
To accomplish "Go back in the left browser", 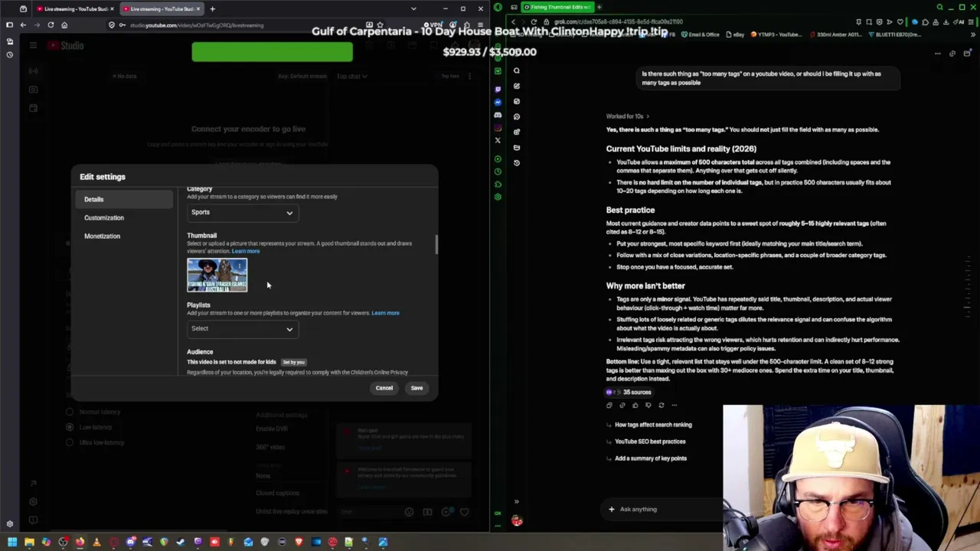I will pos(23,25).
